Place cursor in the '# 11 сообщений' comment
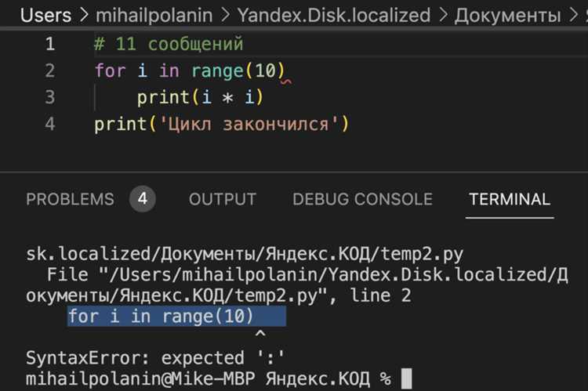The image size is (588, 391). point(169,44)
